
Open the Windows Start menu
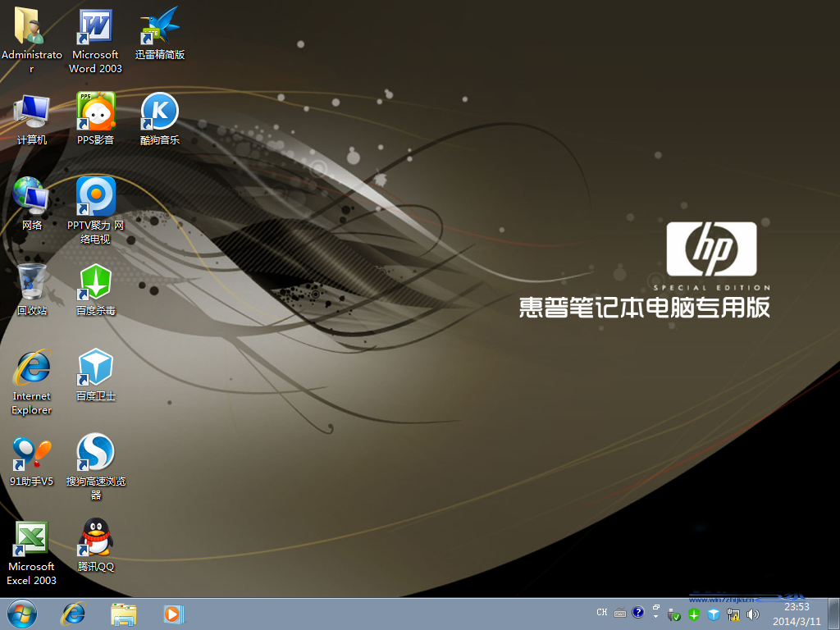click(22, 614)
